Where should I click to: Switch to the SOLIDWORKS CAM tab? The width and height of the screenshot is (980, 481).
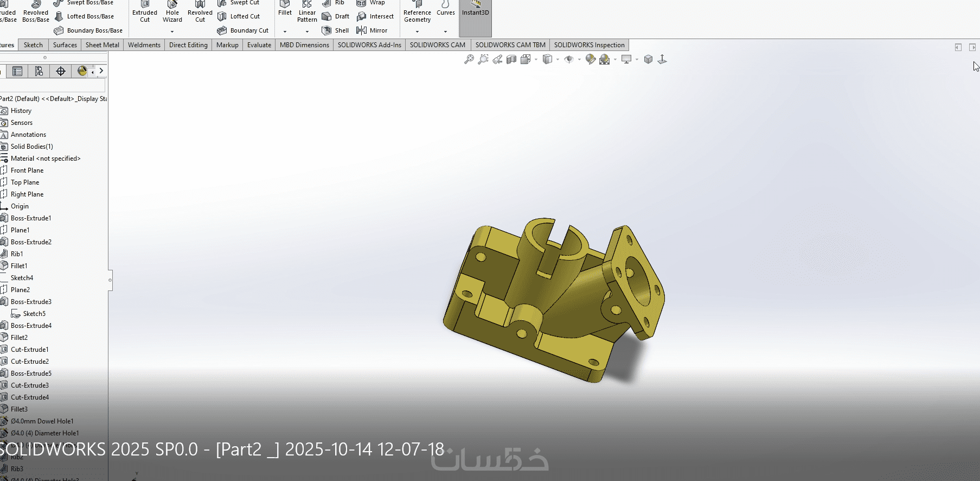[438, 45]
